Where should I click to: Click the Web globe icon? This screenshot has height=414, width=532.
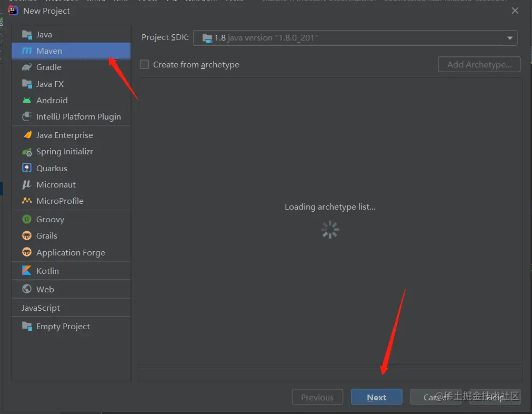27,289
